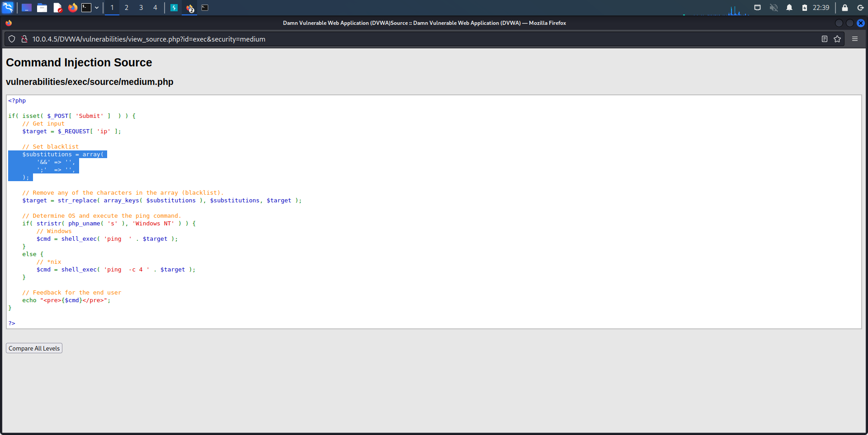Image resolution: width=868 pixels, height=435 pixels.
Task: Click the insecure connection padlock icon
Action: point(24,39)
